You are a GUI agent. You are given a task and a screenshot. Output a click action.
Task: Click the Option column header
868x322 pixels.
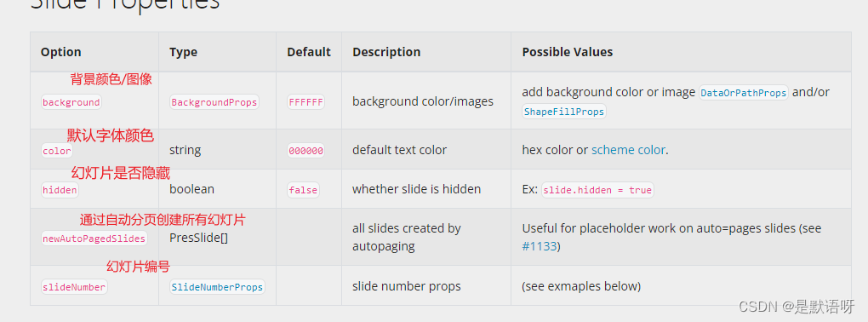tap(61, 52)
